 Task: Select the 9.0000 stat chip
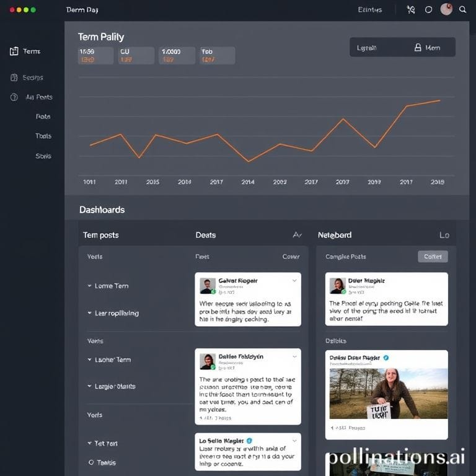[177, 55]
